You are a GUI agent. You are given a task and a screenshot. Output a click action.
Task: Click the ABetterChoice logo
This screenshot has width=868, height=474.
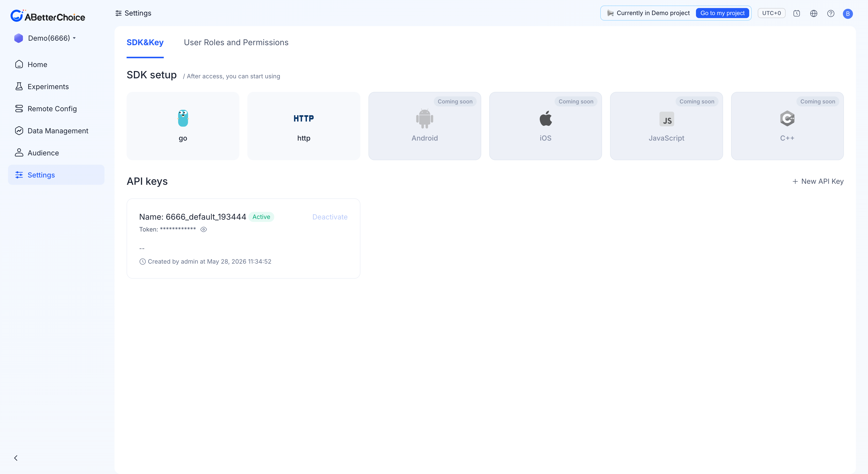[47, 16]
